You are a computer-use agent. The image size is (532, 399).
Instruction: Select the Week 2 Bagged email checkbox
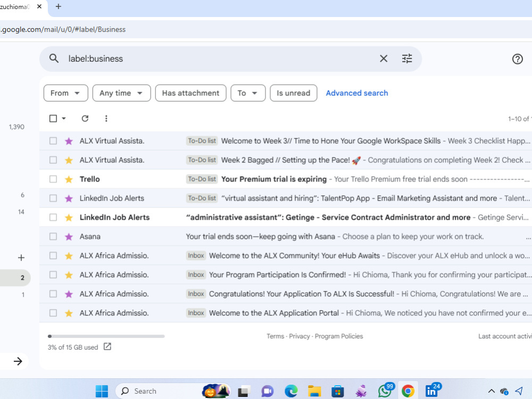coord(53,160)
